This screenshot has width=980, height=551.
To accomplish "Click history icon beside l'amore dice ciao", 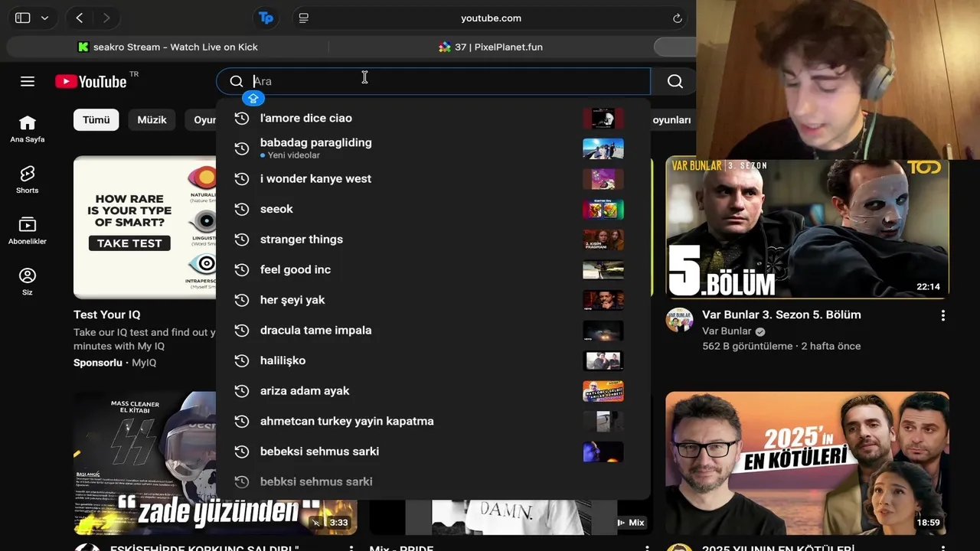I will point(241,118).
